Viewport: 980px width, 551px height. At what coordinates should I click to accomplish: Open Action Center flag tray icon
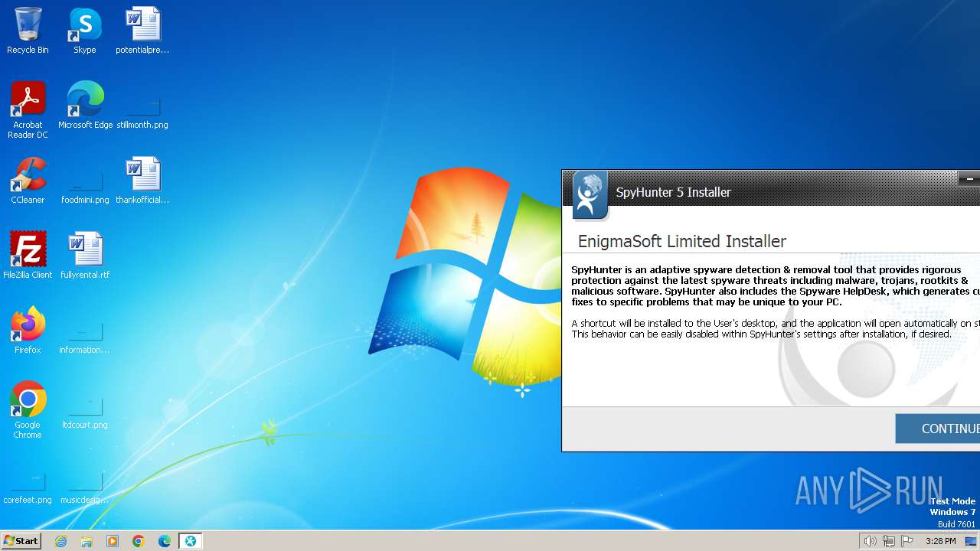tap(907, 541)
